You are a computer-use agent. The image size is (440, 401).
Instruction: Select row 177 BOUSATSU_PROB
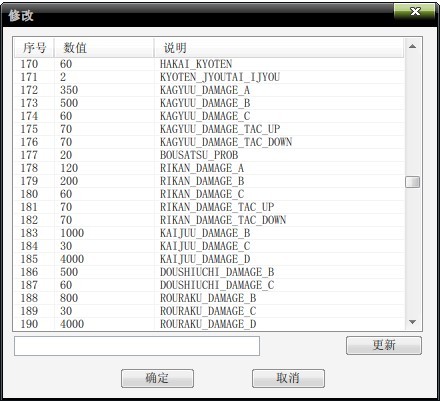pyautogui.click(x=209, y=155)
